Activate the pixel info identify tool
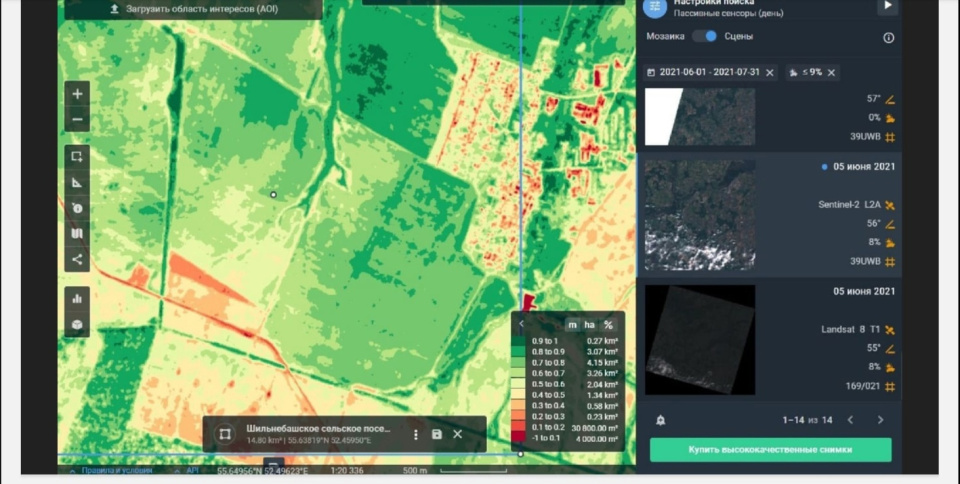960x484 pixels. 77,208
